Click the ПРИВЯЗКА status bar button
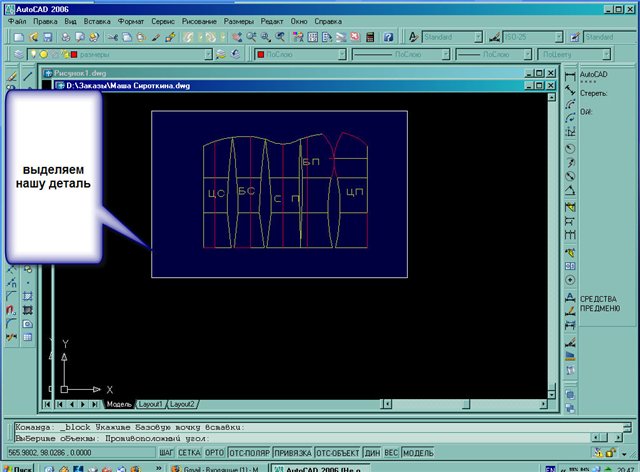The height and width of the screenshot is (472, 640). (291, 453)
